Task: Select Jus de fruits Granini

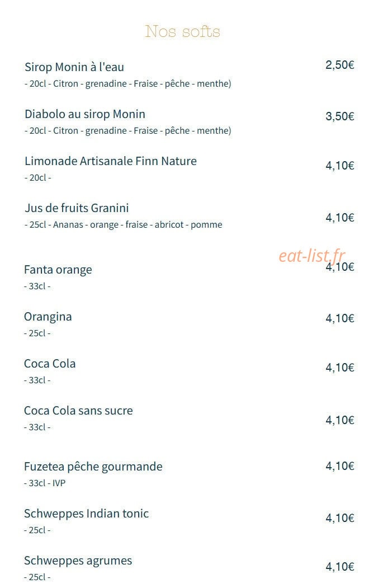Action: 77,208
